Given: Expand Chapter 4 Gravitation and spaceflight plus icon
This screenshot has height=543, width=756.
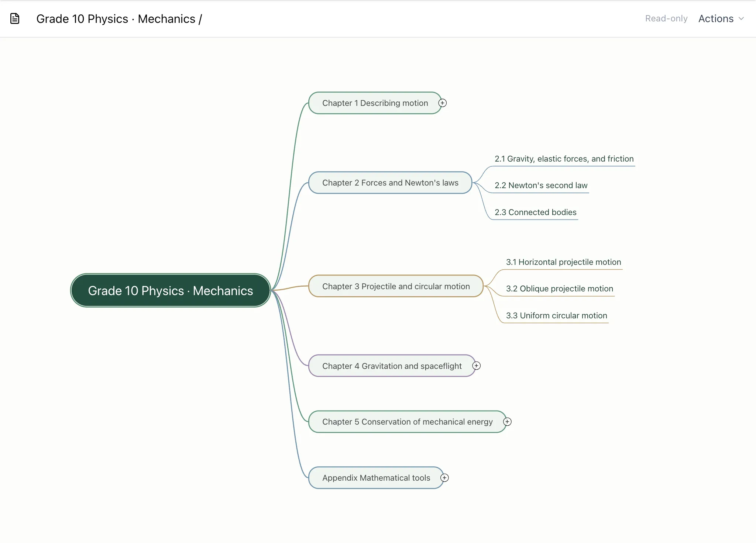Looking at the screenshot, I should pyautogui.click(x=477, y=366).
